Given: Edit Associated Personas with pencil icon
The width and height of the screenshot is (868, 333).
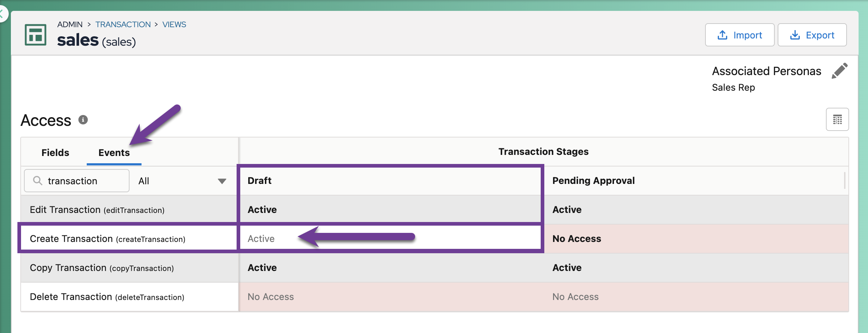Looking at the screenshot, I should click(839, 71).
